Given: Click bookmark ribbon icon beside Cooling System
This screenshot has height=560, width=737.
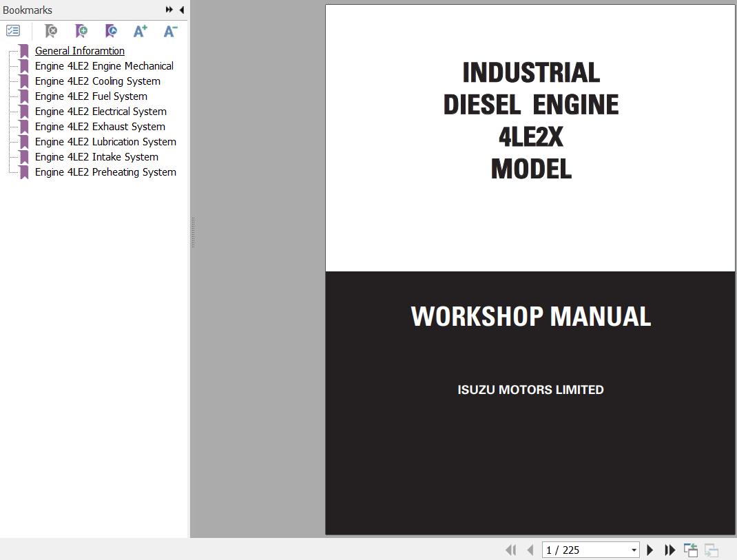Looking at the screenshot, I should pyautogui.click(x=24, y=81).
